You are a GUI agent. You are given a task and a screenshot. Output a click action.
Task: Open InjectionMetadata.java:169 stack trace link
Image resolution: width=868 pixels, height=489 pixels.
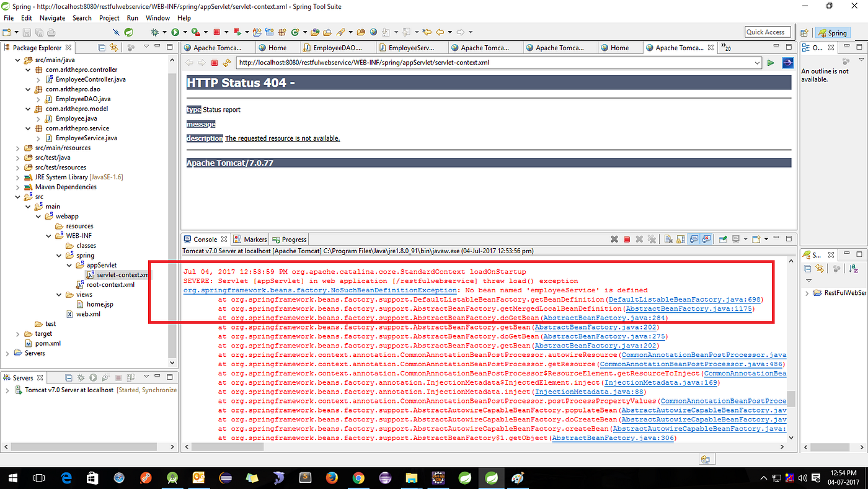tap(661, 383)
